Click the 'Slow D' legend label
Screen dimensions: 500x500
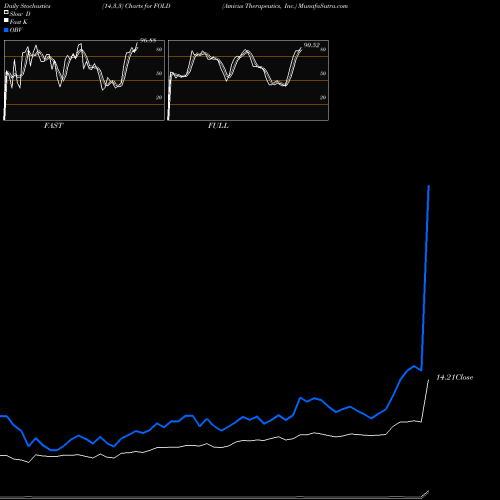coord(20,14)
